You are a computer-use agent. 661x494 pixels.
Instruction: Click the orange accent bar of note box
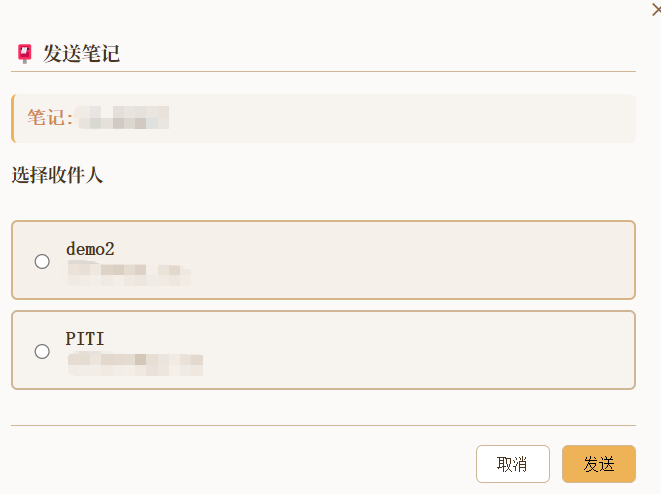coord(12,118)
